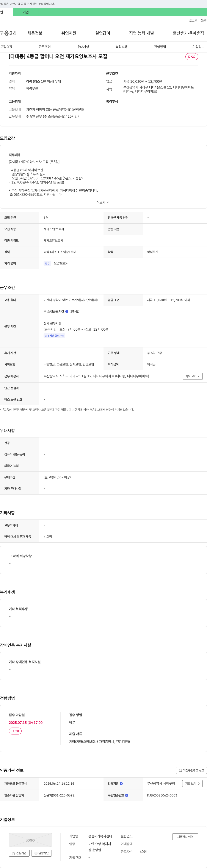The width and height of the screenshot is (207, 868).
Task: Open the 직업 능력 개발 menu
Action: [142, 33]
